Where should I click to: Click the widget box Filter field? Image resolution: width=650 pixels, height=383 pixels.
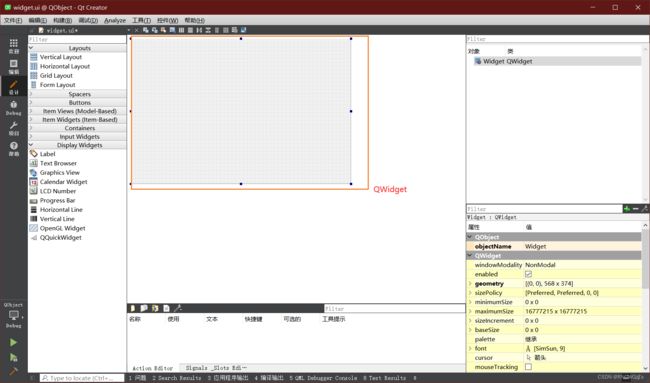77,39
